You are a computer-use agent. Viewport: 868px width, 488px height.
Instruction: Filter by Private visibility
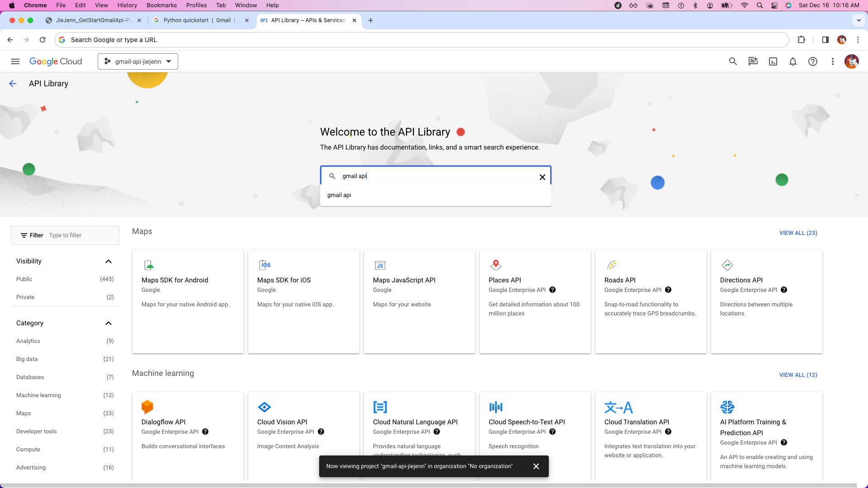tap(65, 297)
